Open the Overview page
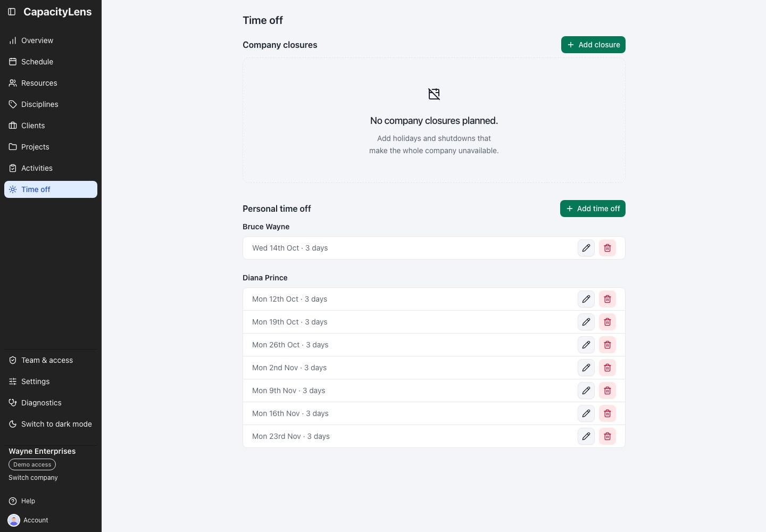Viewport: 766px width, 532px height. 51,40
